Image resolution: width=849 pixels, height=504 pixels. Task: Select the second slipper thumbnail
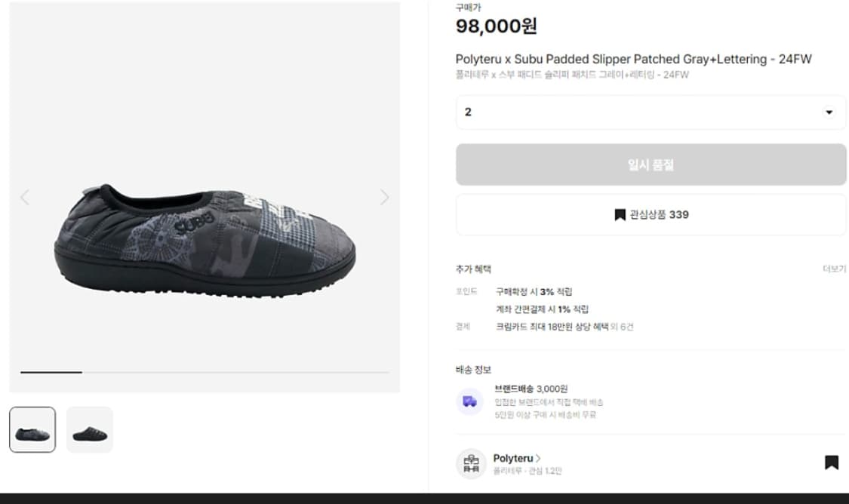[90, 430]
